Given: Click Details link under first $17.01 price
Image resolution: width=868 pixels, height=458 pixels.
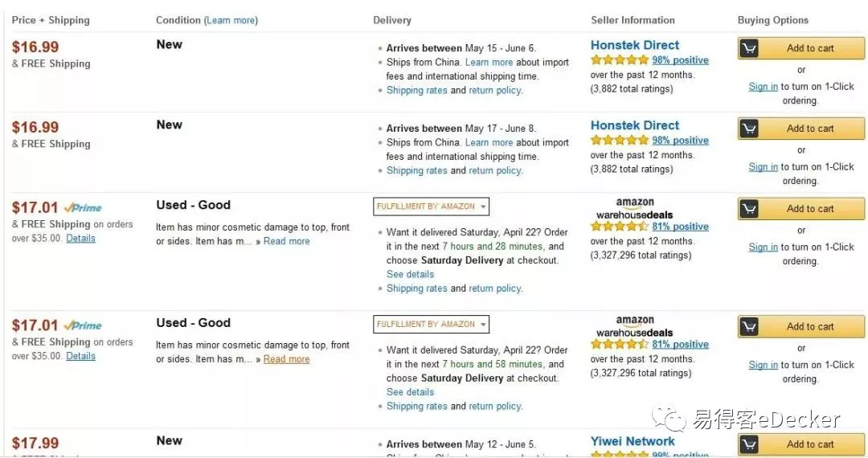Looking at the screenshot, I should [x=80, y=239].
